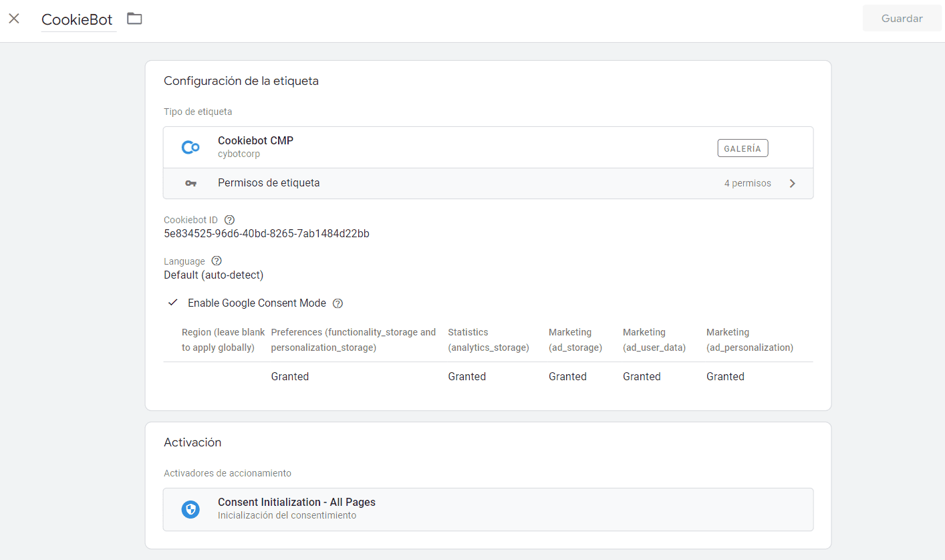Screen dimensions: 945x560
Task: Click Granted under Marketing ad_user_data
Action: 642,377
